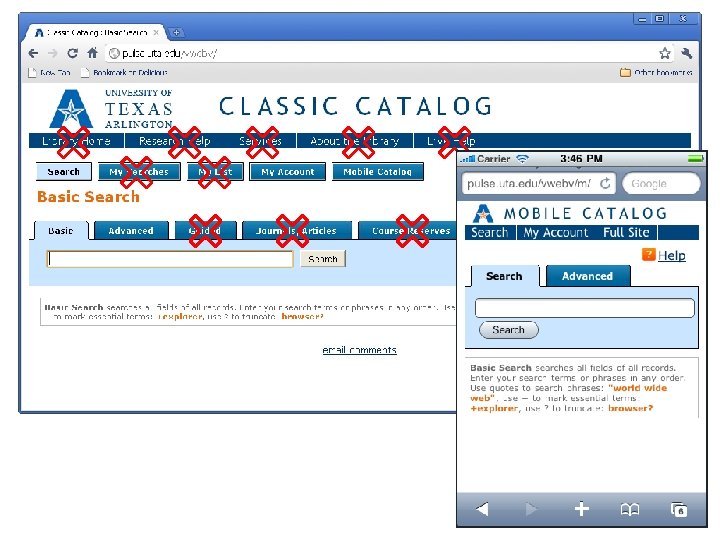Switch to the Mobile Catalog button
This screenshot has width=720, height=540.
[377, 172]
